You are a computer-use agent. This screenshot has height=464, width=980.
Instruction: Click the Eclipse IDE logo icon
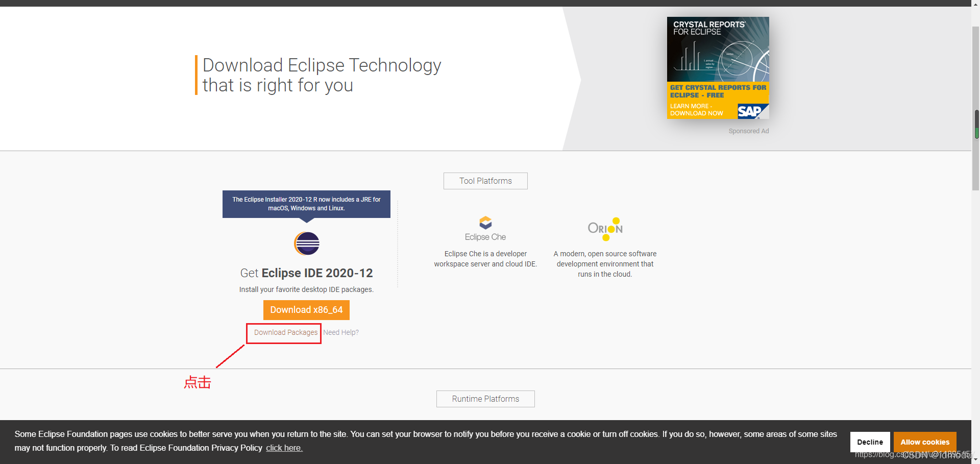point(307,243)
